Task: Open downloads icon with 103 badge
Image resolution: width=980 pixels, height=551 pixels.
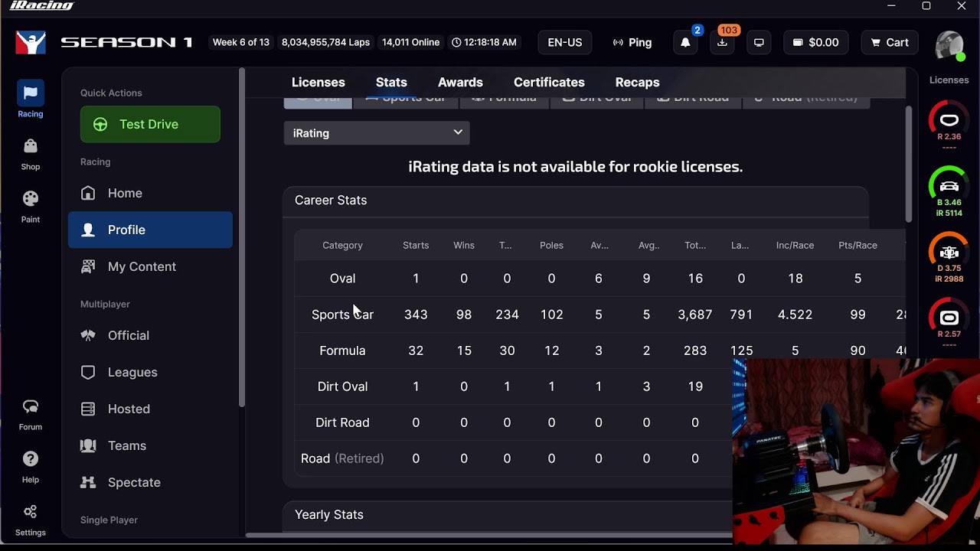Action: [722, 43]
